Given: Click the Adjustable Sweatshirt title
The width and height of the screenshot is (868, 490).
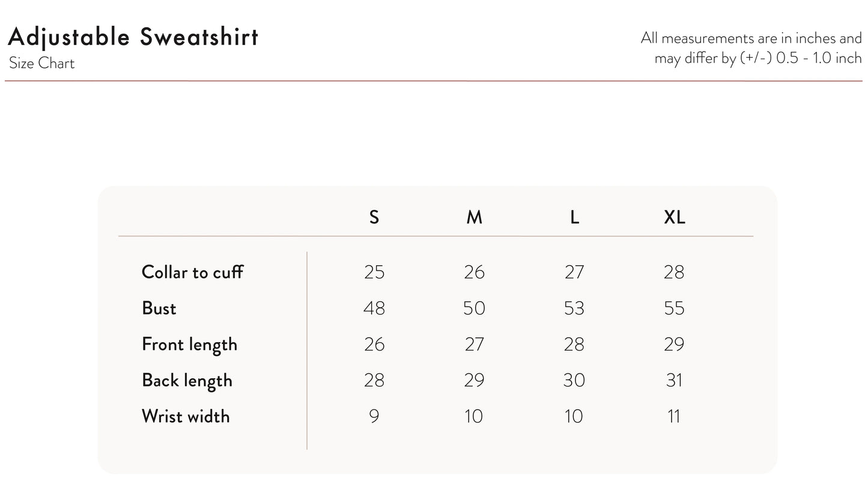Looking at the screenshot, I should pos(133,37).
